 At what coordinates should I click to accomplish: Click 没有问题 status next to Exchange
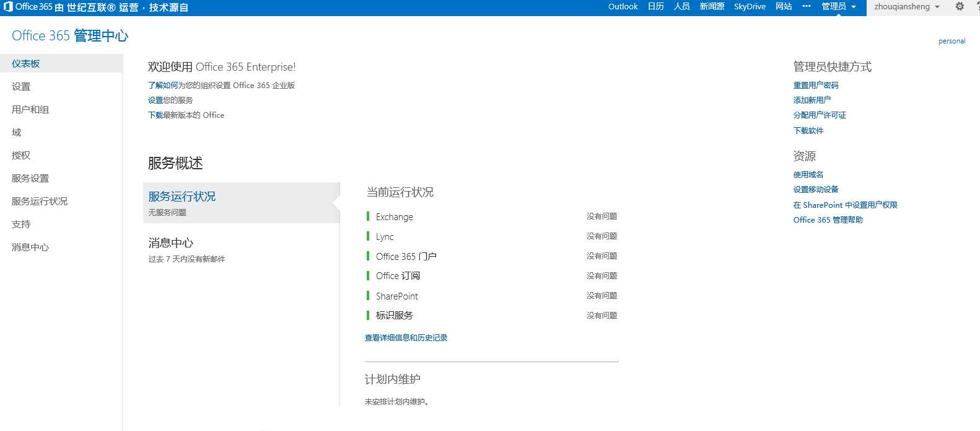602,216
